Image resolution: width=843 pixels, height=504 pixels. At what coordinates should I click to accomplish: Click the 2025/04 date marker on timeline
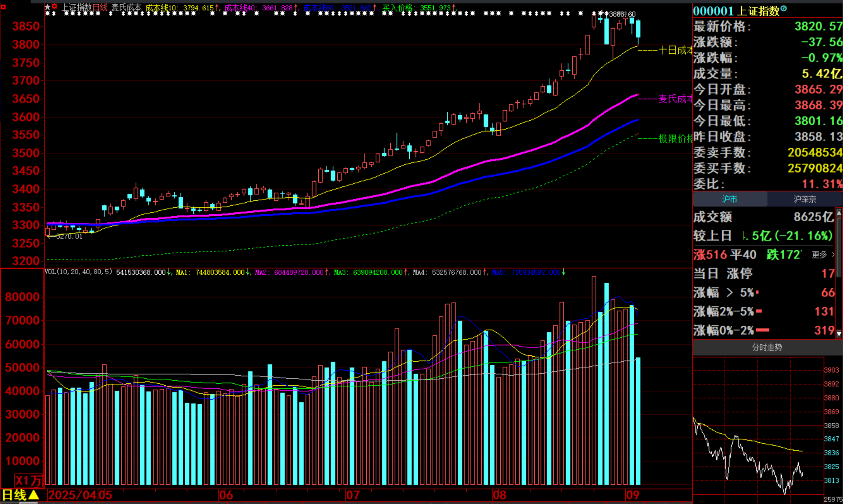(x=72, y=495)
